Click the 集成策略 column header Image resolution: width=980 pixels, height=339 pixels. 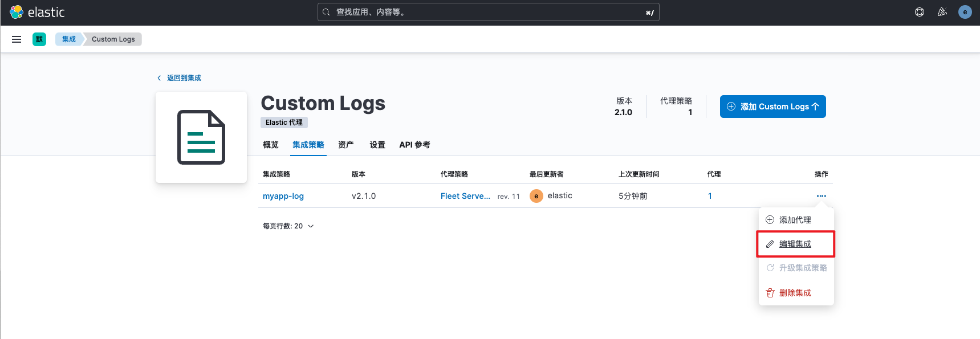pyautogui.click(x=276, y=174)
